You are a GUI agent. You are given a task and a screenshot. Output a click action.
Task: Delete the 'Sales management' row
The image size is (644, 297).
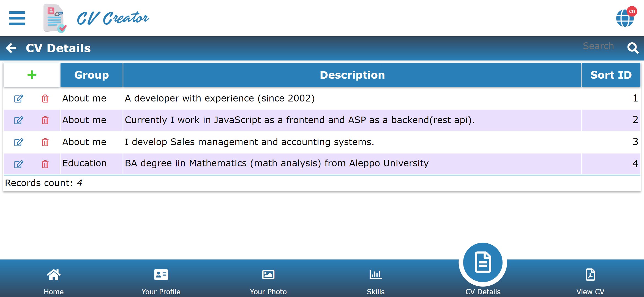point(45,142)
